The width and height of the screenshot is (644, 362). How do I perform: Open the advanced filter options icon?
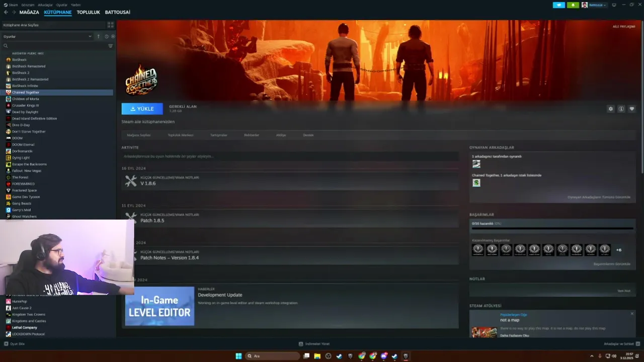pyautogui.click(x=111, y=46)
